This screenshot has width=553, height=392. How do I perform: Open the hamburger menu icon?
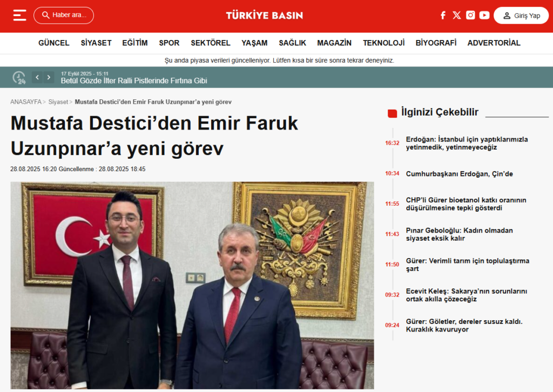[19, 15]
